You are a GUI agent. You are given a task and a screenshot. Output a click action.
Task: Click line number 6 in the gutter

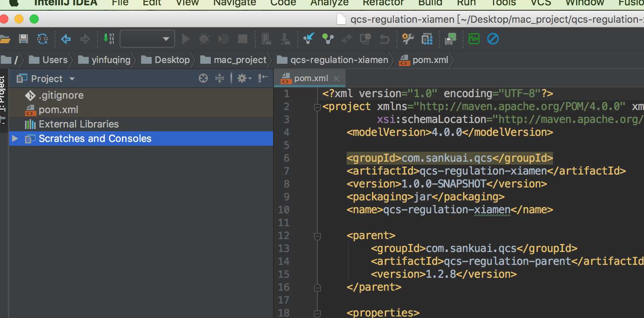point(286,158)
